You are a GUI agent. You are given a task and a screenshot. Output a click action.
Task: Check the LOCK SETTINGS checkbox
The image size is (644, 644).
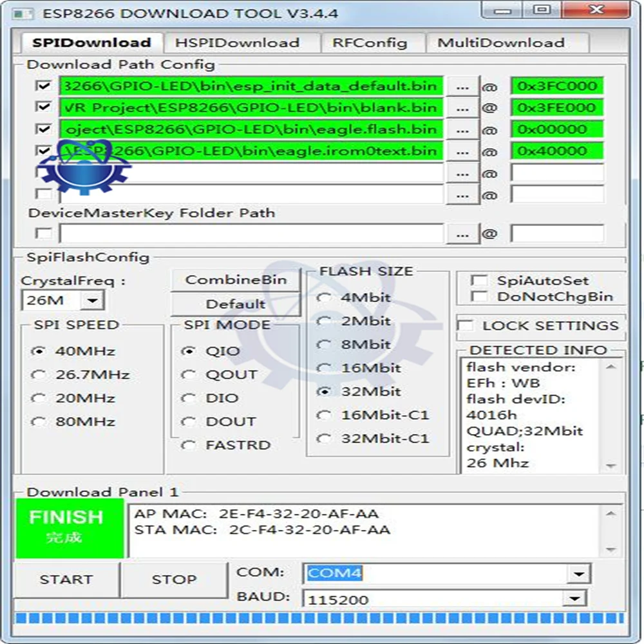[466, 325]
